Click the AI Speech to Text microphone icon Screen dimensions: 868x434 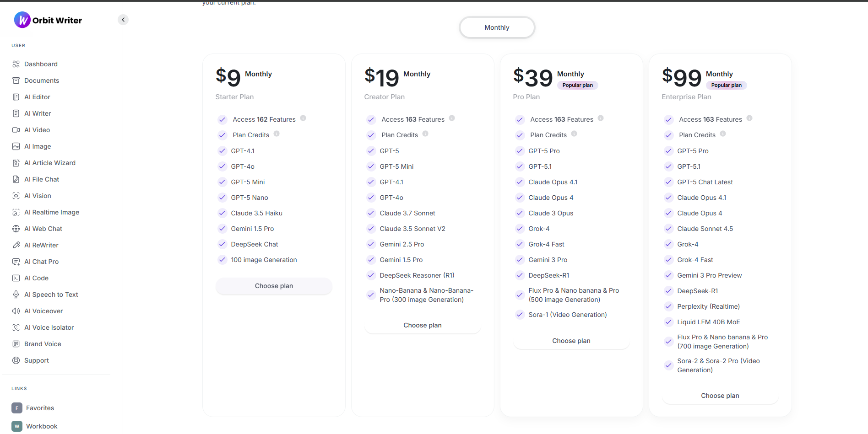tap(16, 295)
